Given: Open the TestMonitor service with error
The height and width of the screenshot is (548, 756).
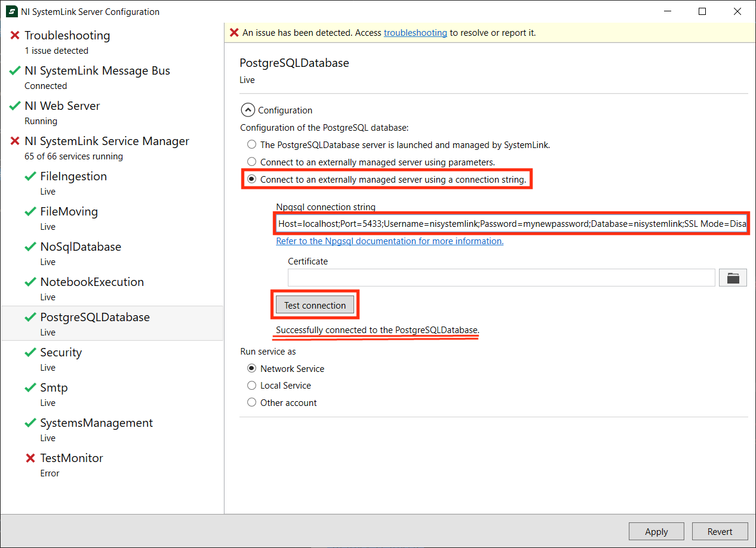Looking at the screenshot, I should (112, 465).
